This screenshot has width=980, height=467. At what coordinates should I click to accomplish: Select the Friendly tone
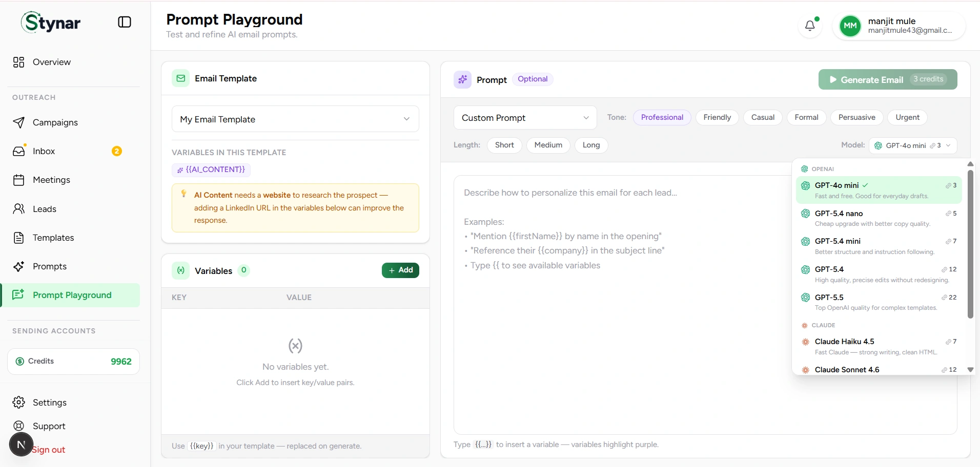717,117
